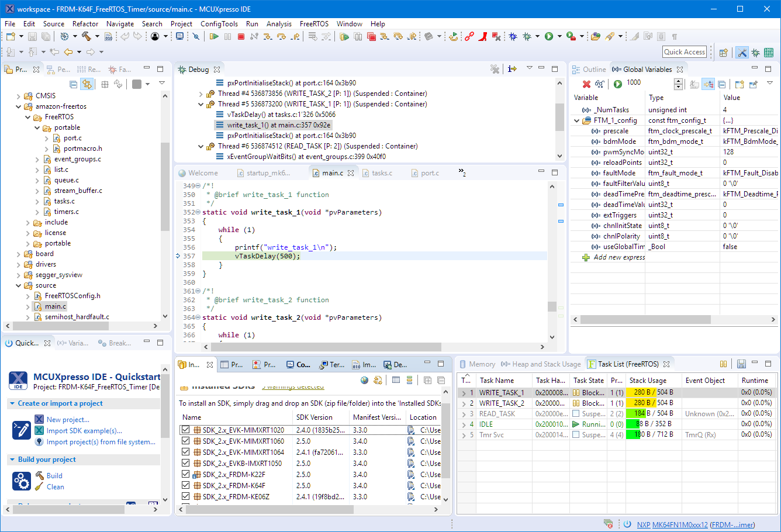Switch to the tasks.c editor tab
Screen dimensions: 781x532
[x=381, y=173]
